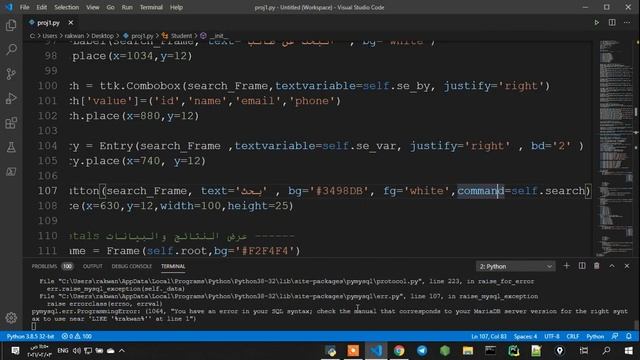The image size is (640, 360).
Task: Open errors and warnings status indicator
Action: point(76,336)
